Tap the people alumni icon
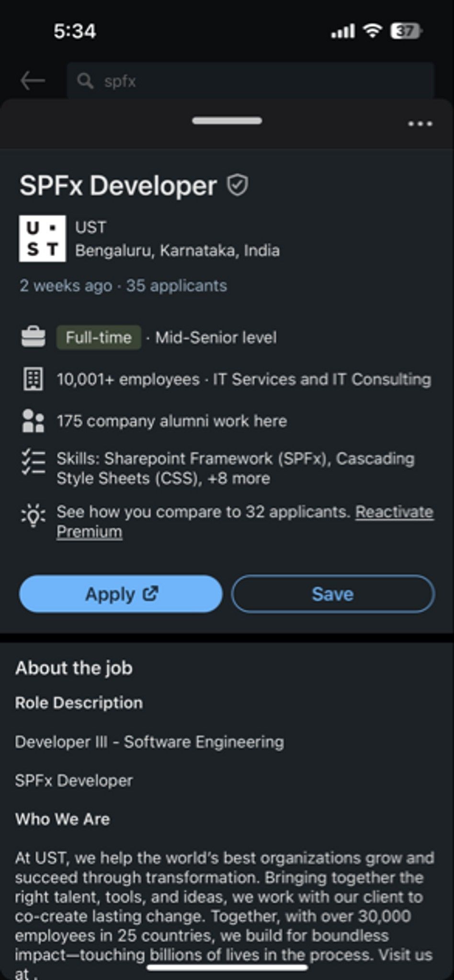 [34, 421]
